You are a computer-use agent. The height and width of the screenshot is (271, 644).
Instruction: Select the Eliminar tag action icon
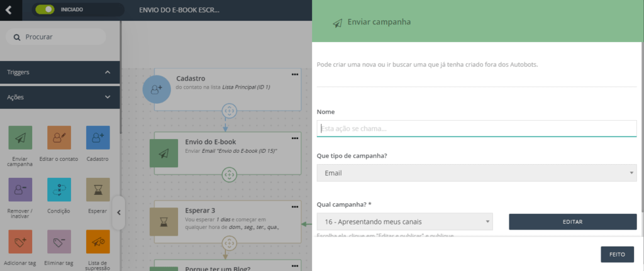tap(58, 242)
